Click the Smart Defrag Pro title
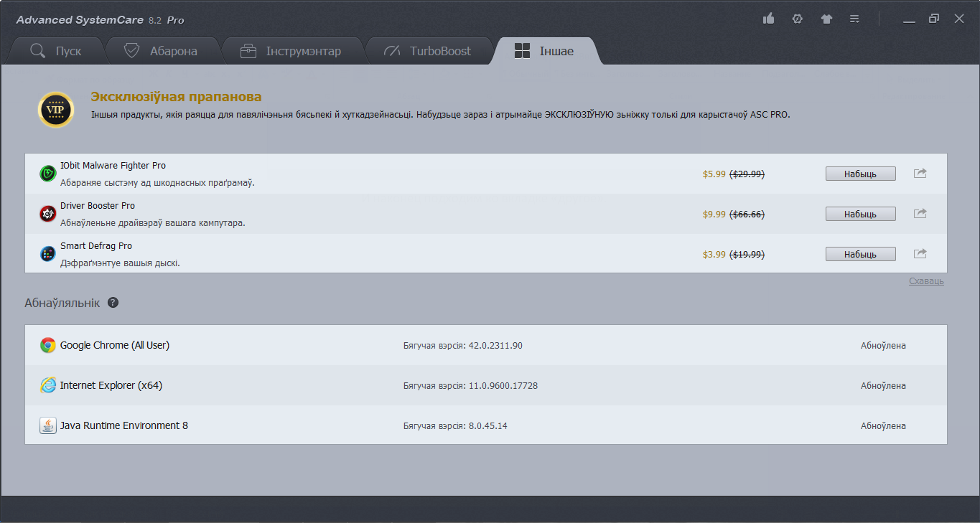Image resolution: width=980 pixels, height=523 pixels. tap(96, 246)
